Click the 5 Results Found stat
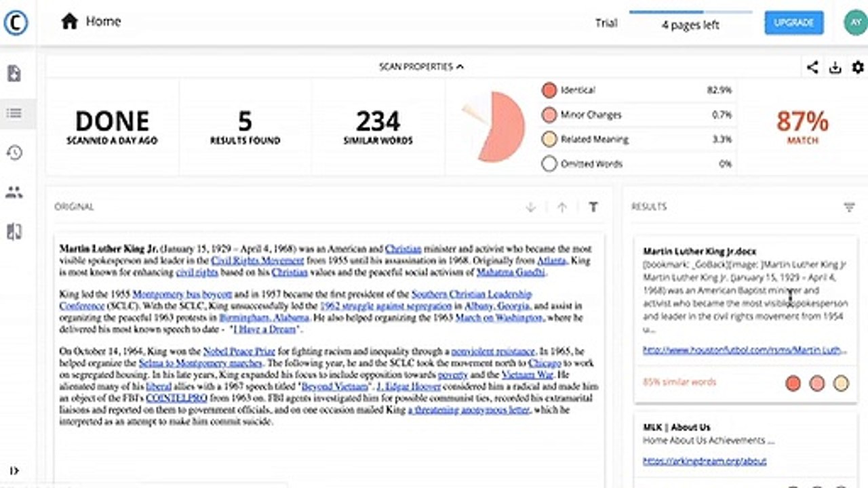868x488 pixels. [x=245, y=127]
